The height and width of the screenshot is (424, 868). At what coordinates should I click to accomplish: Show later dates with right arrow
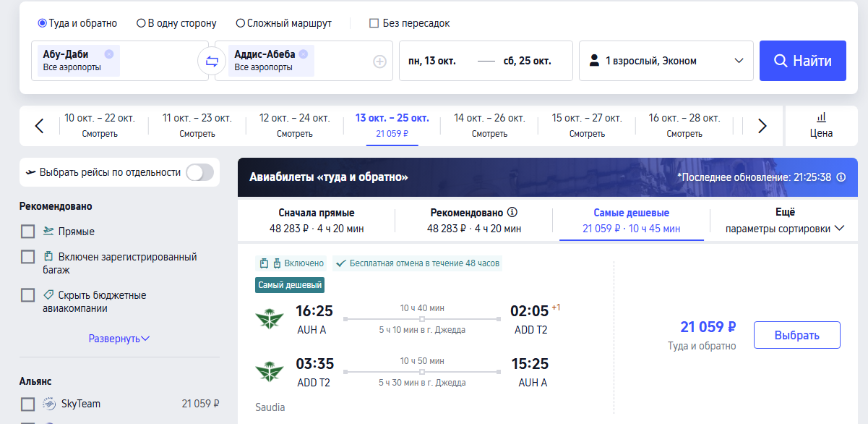[762, 126]
